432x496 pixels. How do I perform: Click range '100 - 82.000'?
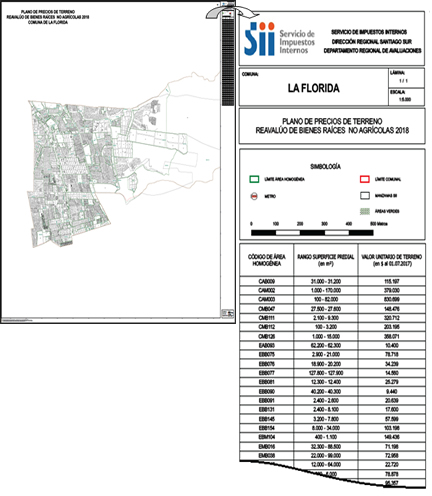pyautogui.click(x=326, y=299)
